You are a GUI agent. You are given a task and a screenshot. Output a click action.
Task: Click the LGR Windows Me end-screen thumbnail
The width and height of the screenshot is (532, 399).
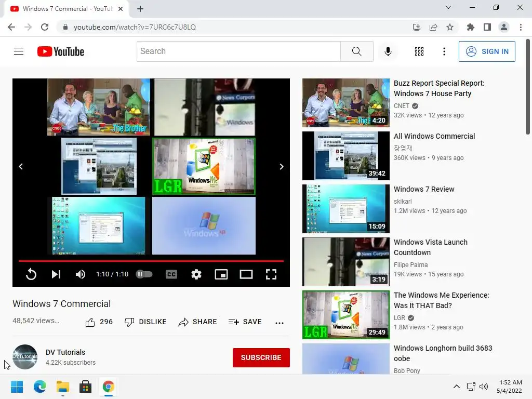pos(204,166)
